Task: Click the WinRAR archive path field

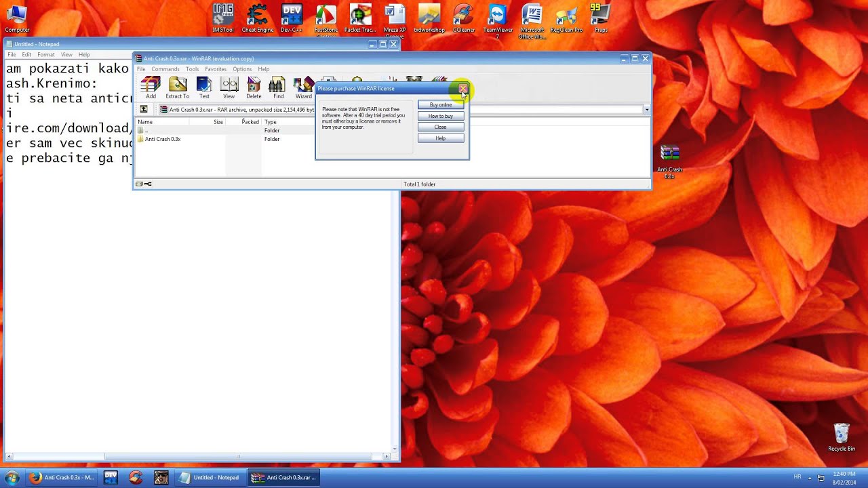Action: 400,110
